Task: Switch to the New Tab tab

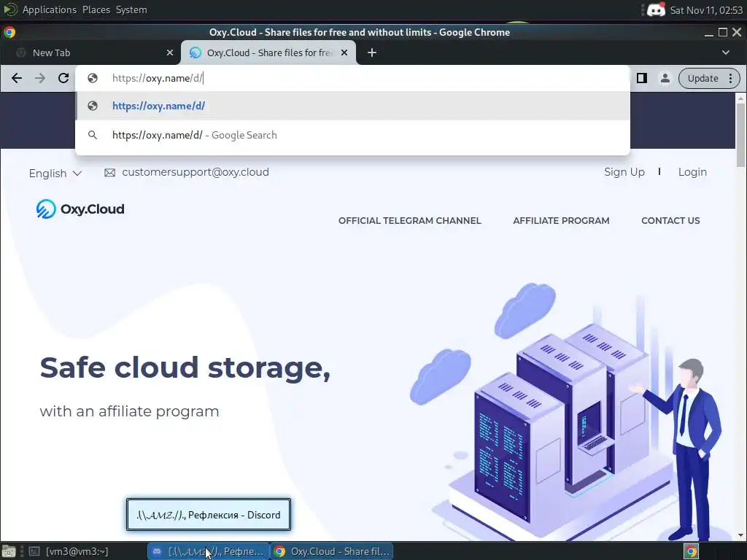Action: [90, 52]
